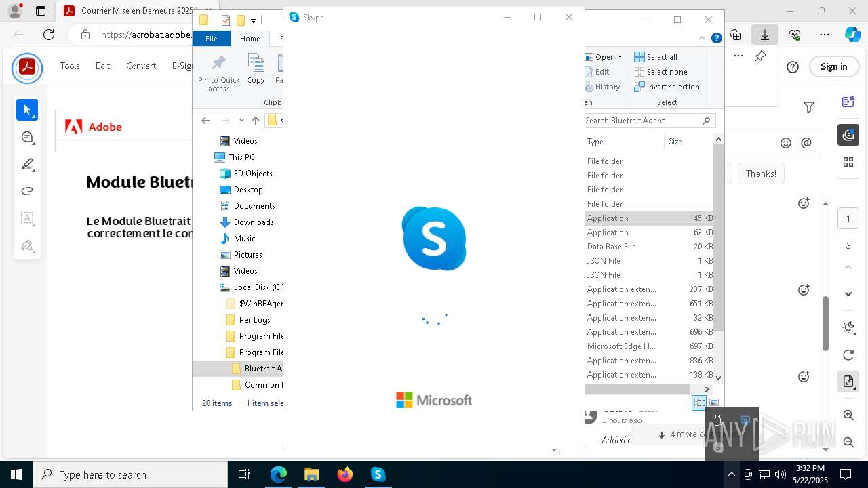868x488 pixels.
Task: Select the text box tool in Acrobat sidebar
Action: coord(27,218)
